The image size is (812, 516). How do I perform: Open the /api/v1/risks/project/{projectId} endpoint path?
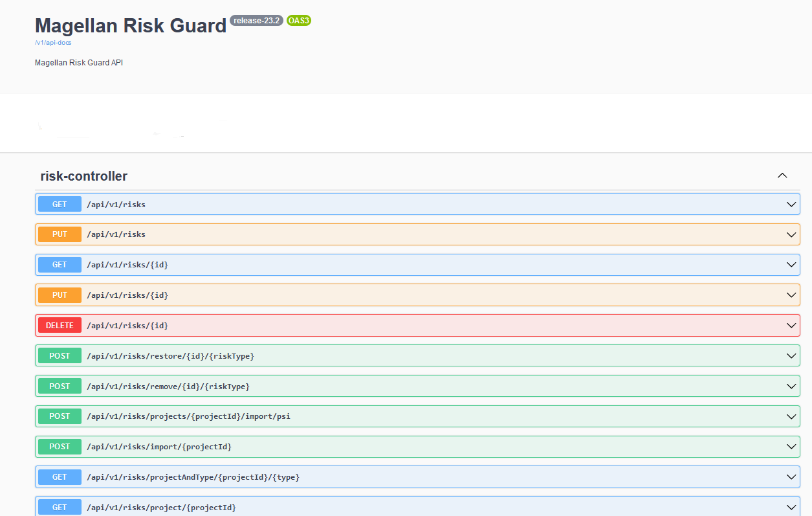(x=161, y=508)
